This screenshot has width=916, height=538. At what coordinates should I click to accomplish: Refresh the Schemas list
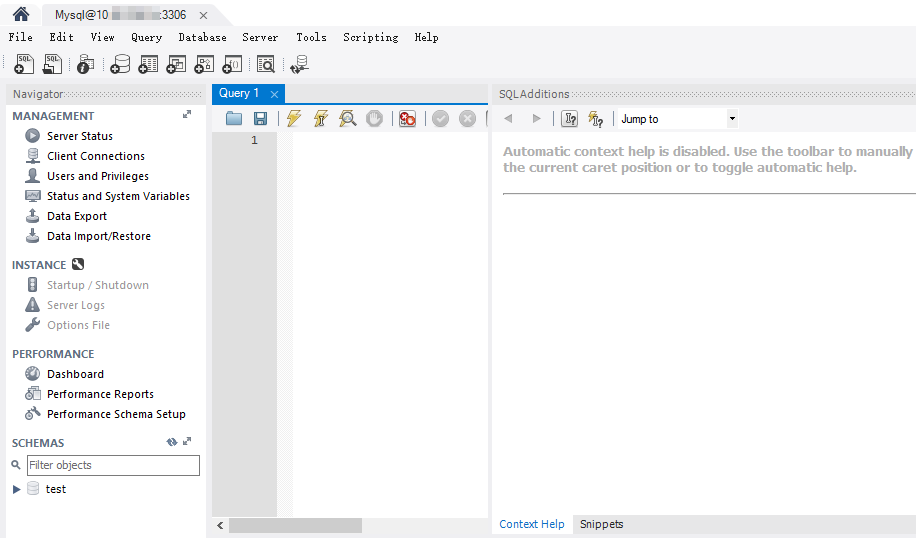[172, 442]
